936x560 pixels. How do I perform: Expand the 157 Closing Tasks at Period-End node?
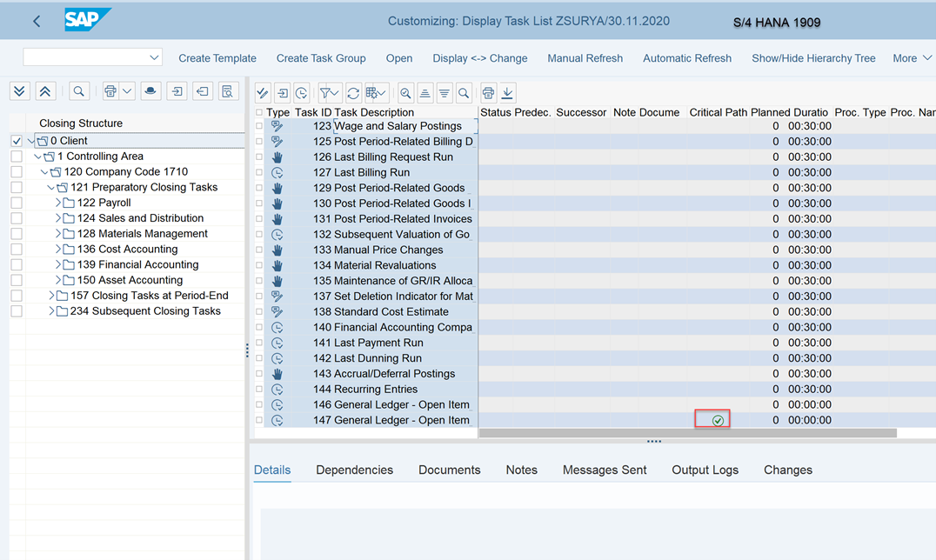51,296
